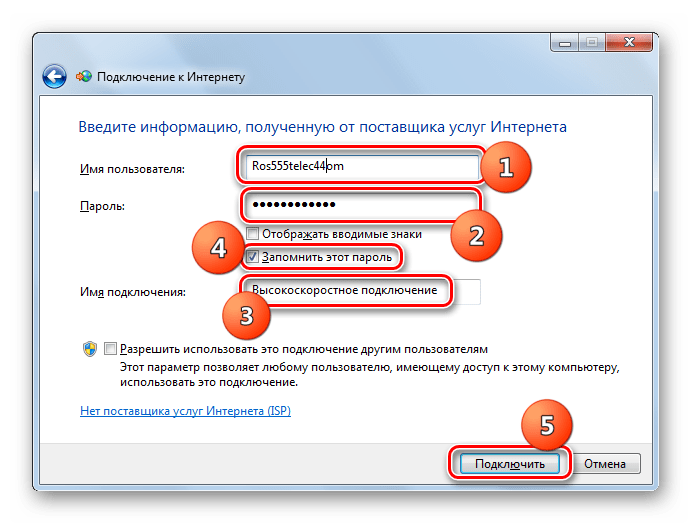This screenshot has width=692, height=524.
Task: Click the window title 'Подключение к Интернету'
Action: click(171, 77)
